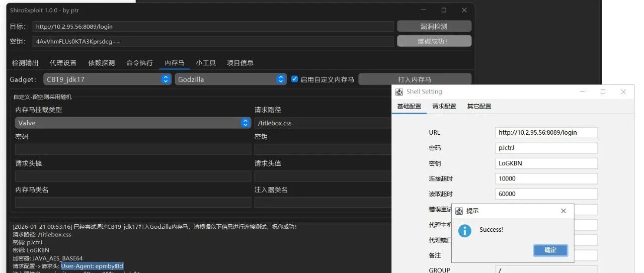Select 请求配置 tab in Shell Setting
This screenshot has height=273, width=644.
[x=444, y=106]
